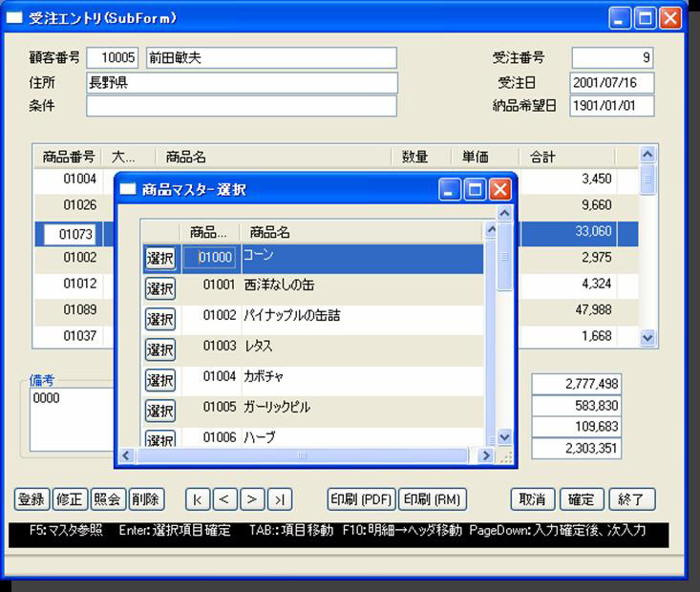Click order row with product number 01026
Image resolution: width=700 pixels, height=592 pixels.
coord(74,205)
